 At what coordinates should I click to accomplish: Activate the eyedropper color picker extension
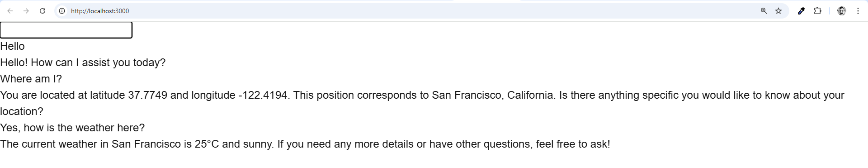tap(801, 11)
